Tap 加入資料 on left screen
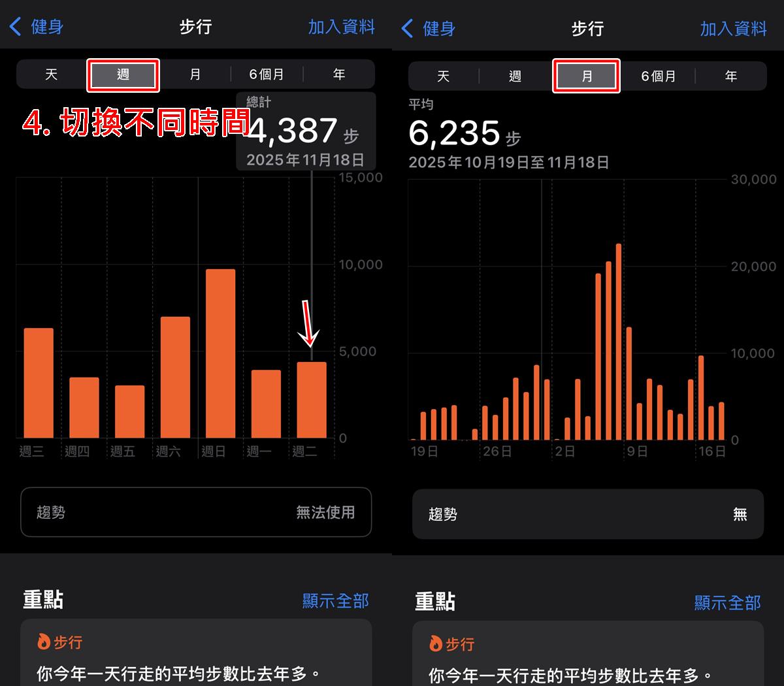Screen dimensions: 784x686 point(341,27)
